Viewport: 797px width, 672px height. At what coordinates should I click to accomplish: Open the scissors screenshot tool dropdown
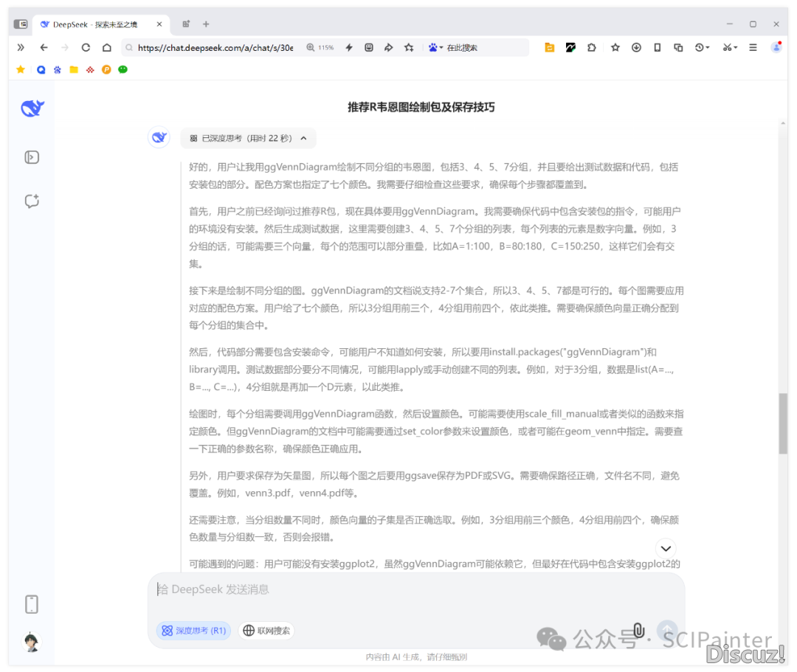(x=730, y=48)
